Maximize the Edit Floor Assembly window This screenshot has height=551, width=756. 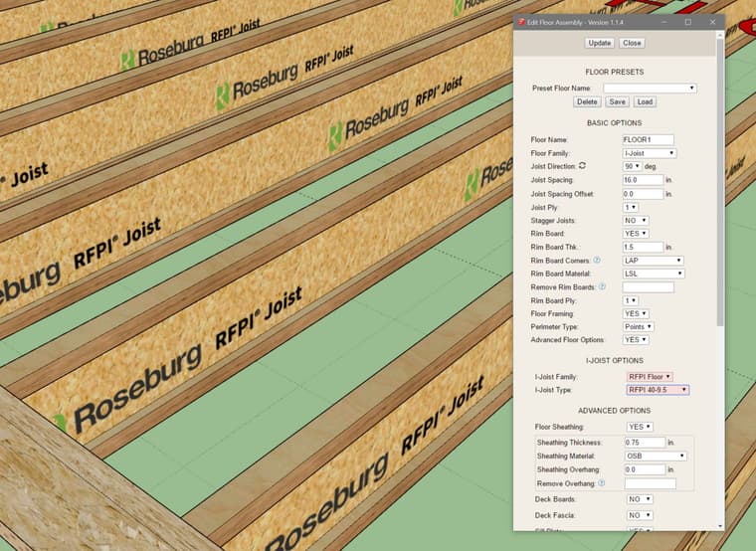tap(687, 21)
